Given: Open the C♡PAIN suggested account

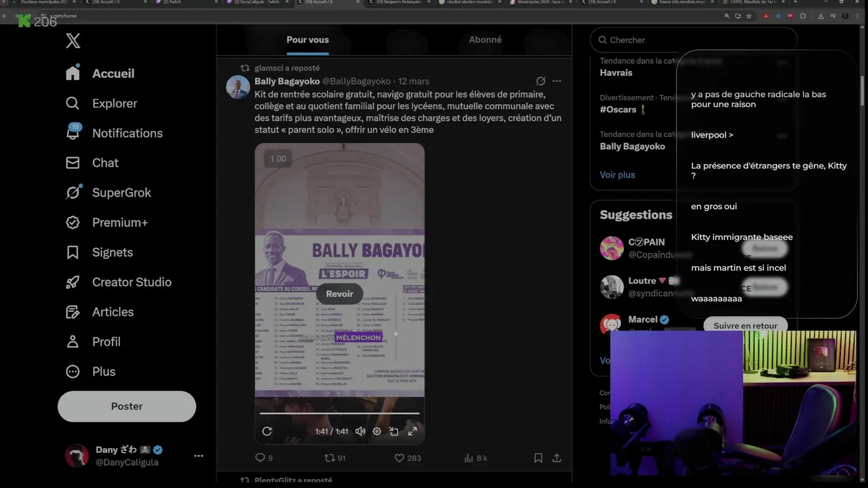Looking at the screenshot, I should [647, 242].
